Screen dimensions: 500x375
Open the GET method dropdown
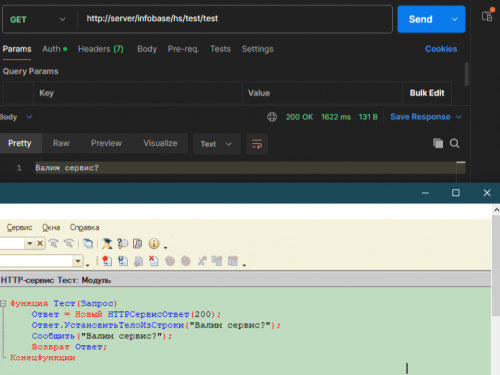[37, 19]
